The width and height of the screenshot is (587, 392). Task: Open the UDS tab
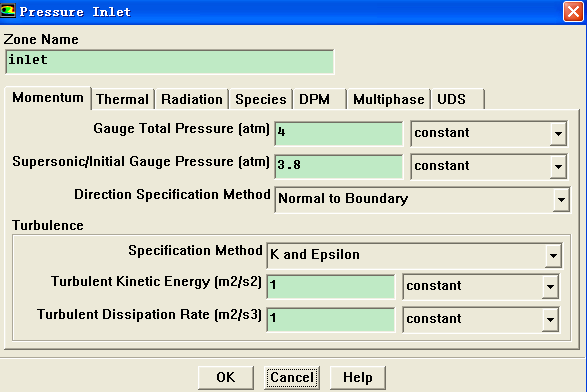[457, 99]
